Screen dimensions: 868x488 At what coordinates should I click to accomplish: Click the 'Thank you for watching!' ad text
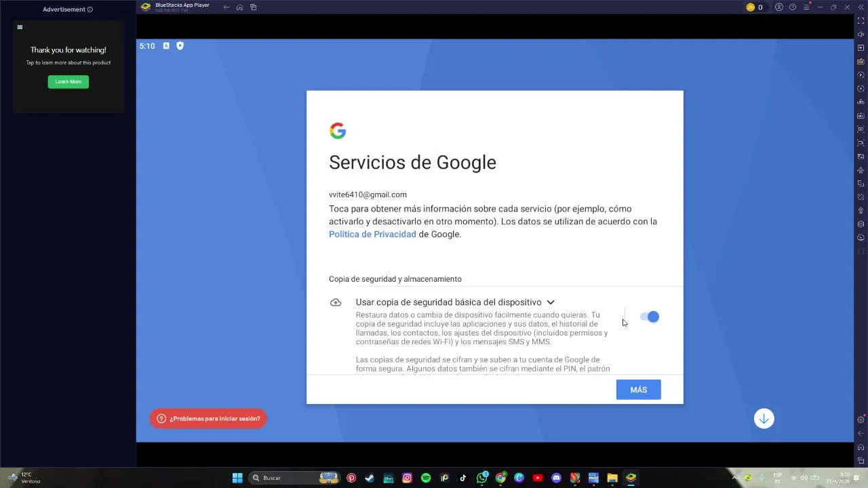tap(68, 50)
